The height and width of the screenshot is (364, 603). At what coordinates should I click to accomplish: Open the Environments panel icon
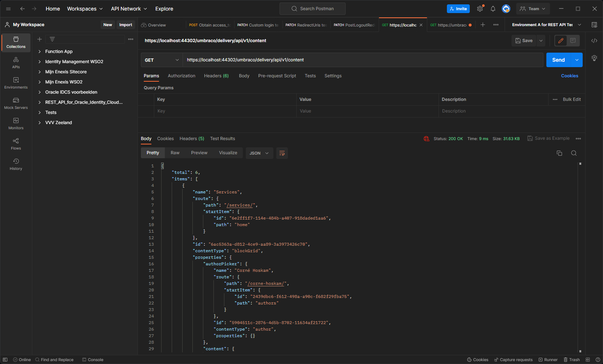[16, 83]
